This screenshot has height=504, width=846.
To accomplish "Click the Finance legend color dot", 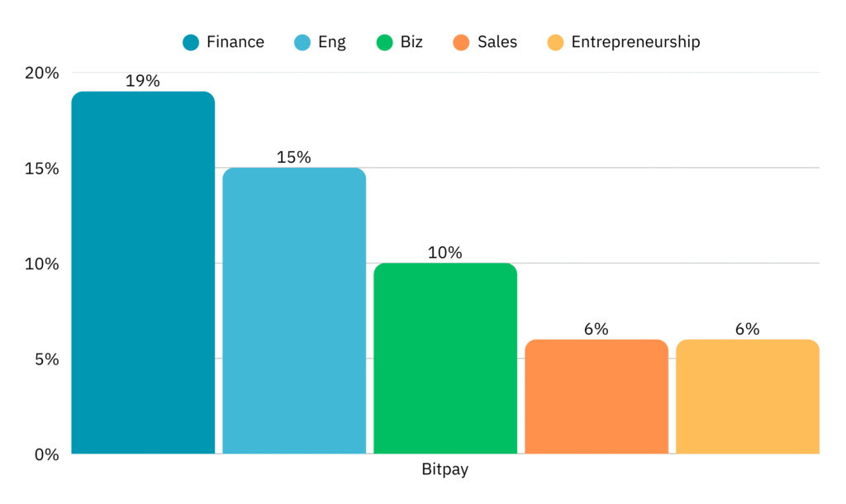I will pos(191,42).
